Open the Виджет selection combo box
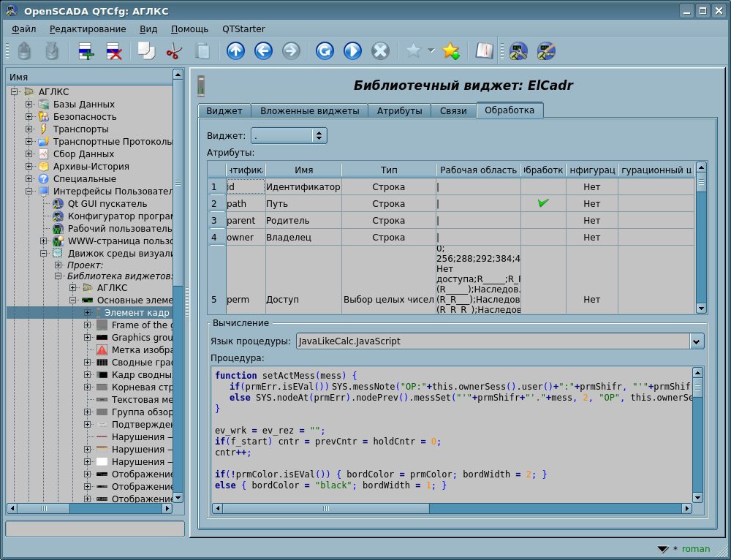 click(x=289, y=135)
